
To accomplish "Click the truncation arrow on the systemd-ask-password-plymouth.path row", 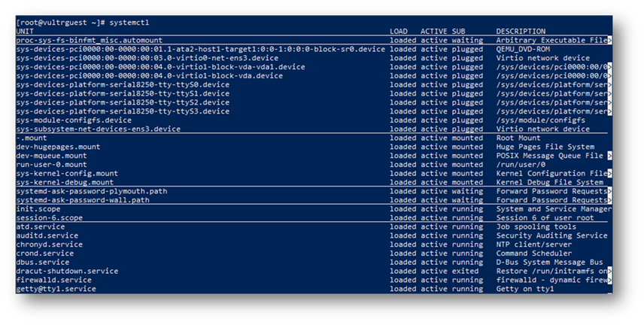I will [609, 191].
